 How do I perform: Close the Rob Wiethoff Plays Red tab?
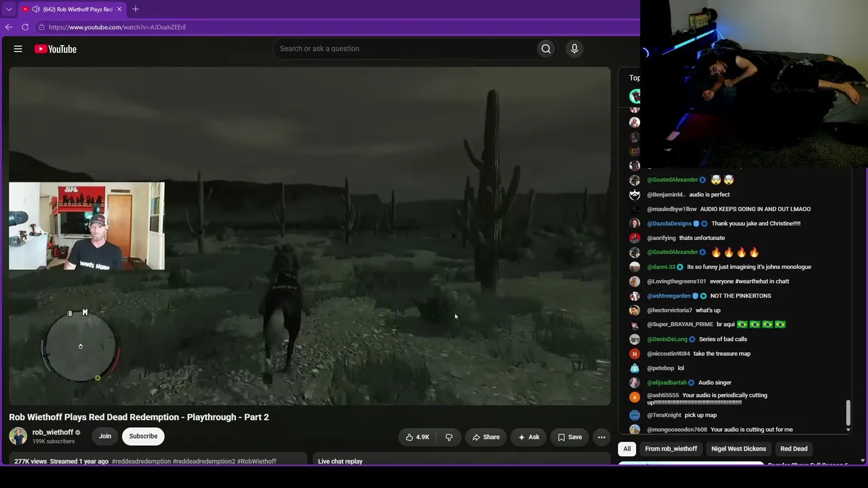(x=119, y=9)
